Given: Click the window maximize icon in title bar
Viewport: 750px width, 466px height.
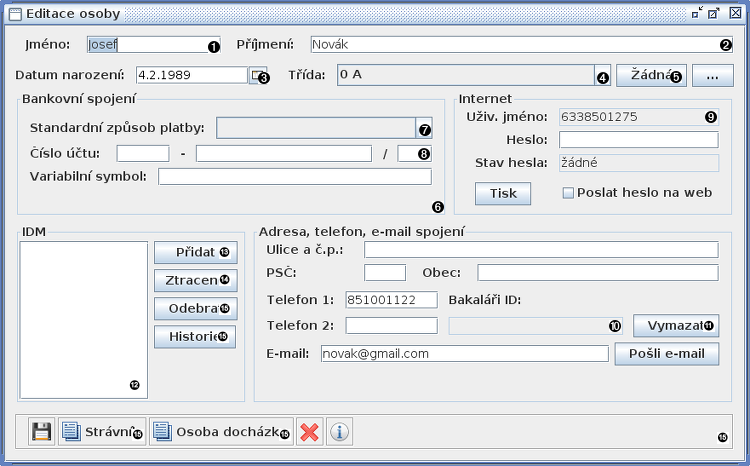Looking at the screenshot, I should (x=713, y=14).
